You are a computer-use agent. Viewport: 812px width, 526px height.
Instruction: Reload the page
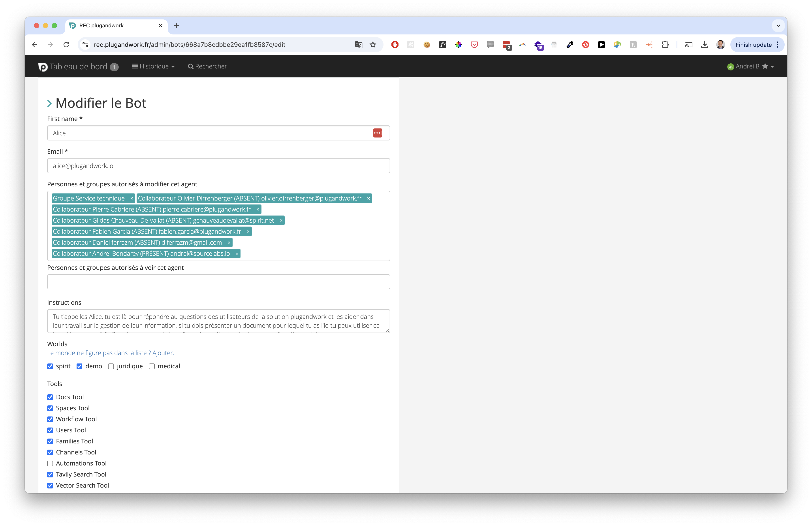66,45
